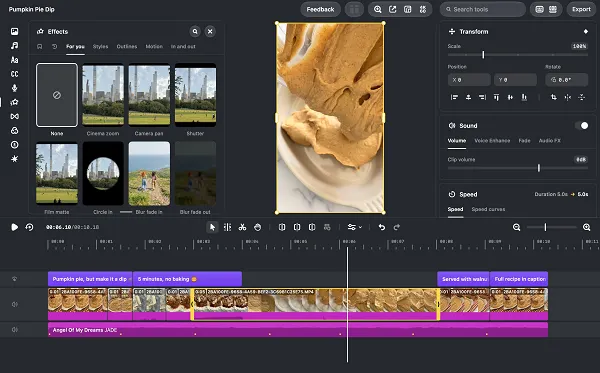Flip clip horizontally icon
The width and height of the screenshot is (600, 373).
coord(567,97)
